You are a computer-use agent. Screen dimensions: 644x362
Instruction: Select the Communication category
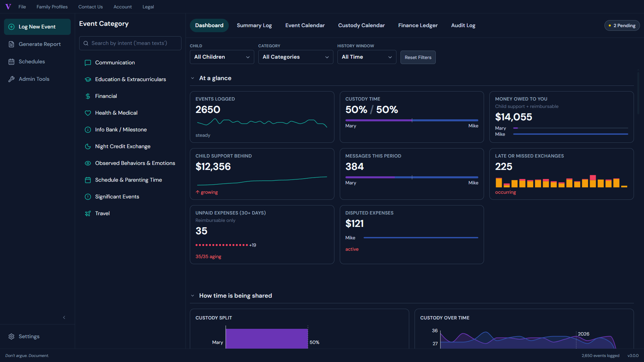[130, 63]
